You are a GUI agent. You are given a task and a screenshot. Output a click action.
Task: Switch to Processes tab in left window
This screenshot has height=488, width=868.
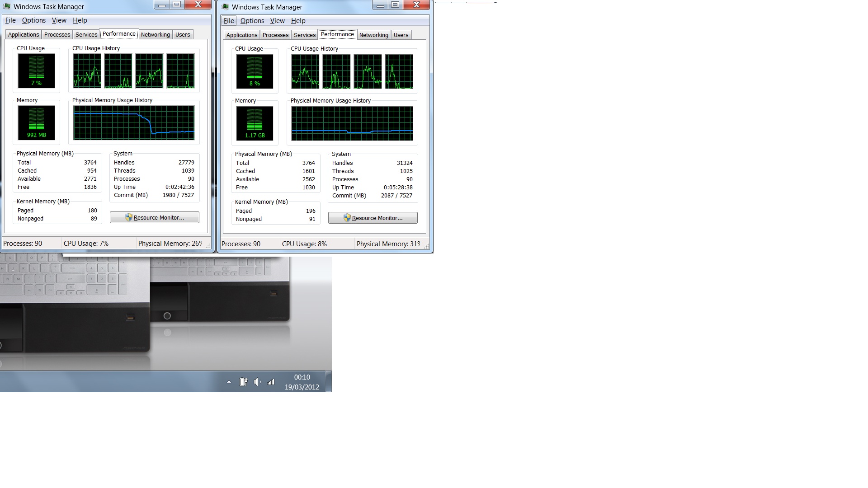57,35
